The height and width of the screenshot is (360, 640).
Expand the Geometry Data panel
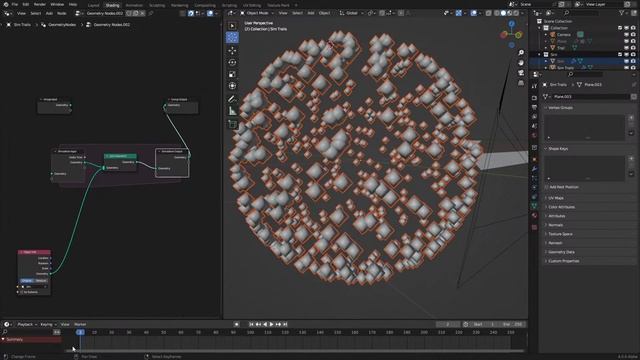tap(561, 252)
